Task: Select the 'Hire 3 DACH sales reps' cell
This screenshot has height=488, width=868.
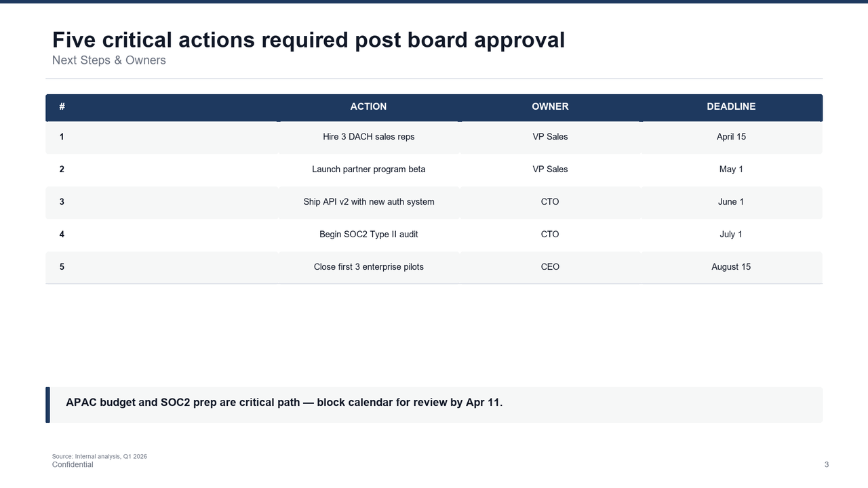Action: (x=368, y=137)
